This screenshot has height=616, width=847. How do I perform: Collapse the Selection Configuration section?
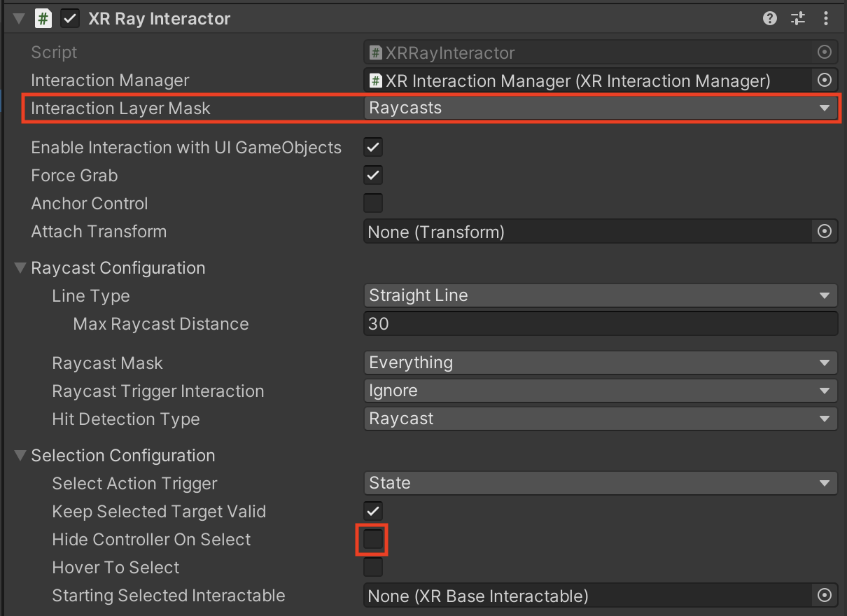21,456
